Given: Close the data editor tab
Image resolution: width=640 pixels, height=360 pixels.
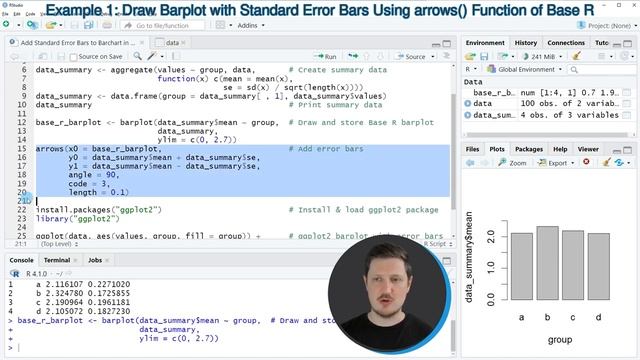Looking at the screenshot, I should (183, 42).
